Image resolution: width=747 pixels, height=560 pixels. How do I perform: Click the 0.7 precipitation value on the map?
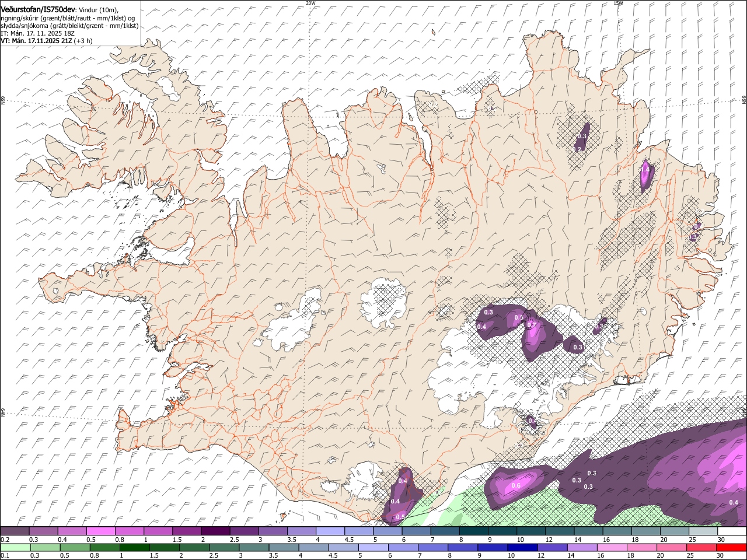coord(531,325)
